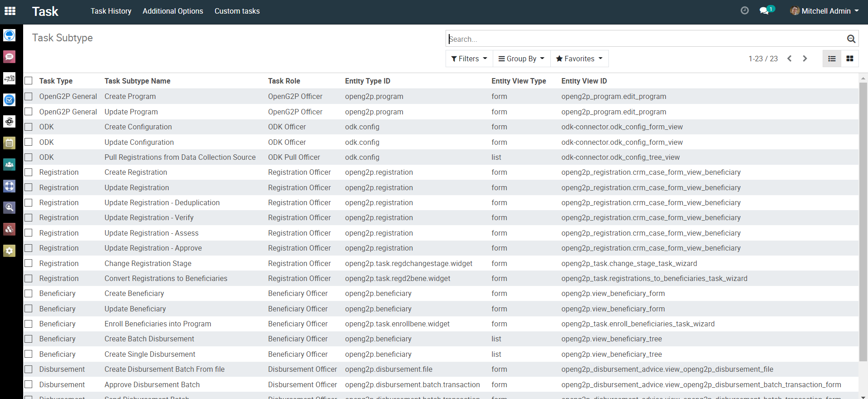Viewport: 868px width, 399px height.
Task: Click the magnifier icon in search box
Action: coord(851,39)
